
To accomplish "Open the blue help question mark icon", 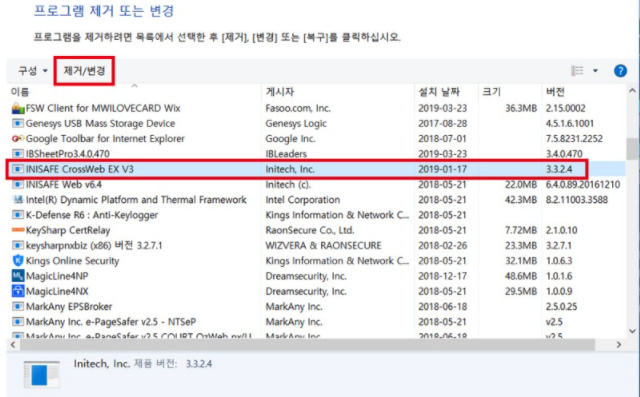I will (x=620, y=71).
